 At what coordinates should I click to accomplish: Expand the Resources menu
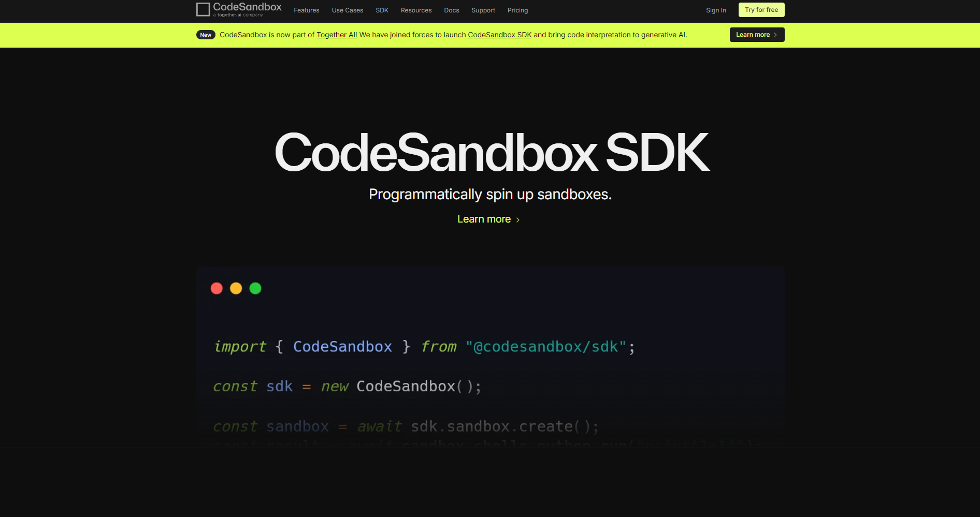(x=416, y=10)
